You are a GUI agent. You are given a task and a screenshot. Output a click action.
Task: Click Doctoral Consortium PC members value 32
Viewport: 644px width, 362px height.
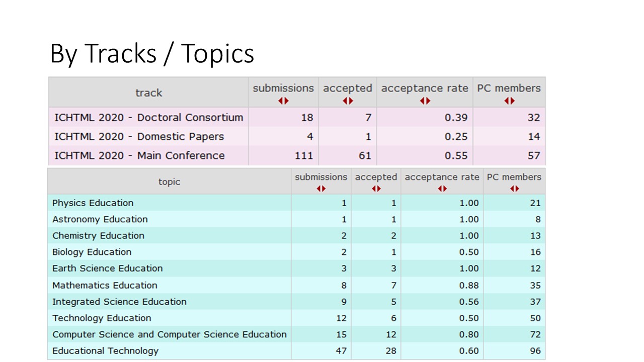[534, 118]
